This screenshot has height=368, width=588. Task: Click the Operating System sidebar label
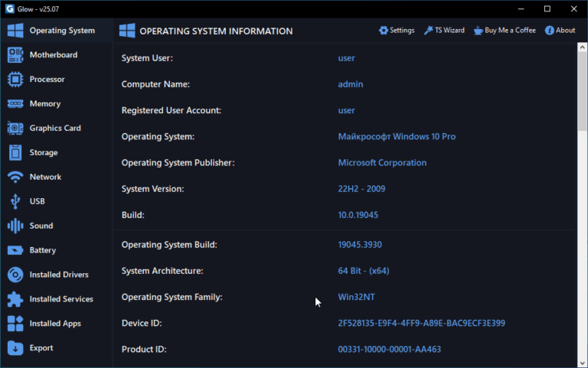(x=62, y=31)
